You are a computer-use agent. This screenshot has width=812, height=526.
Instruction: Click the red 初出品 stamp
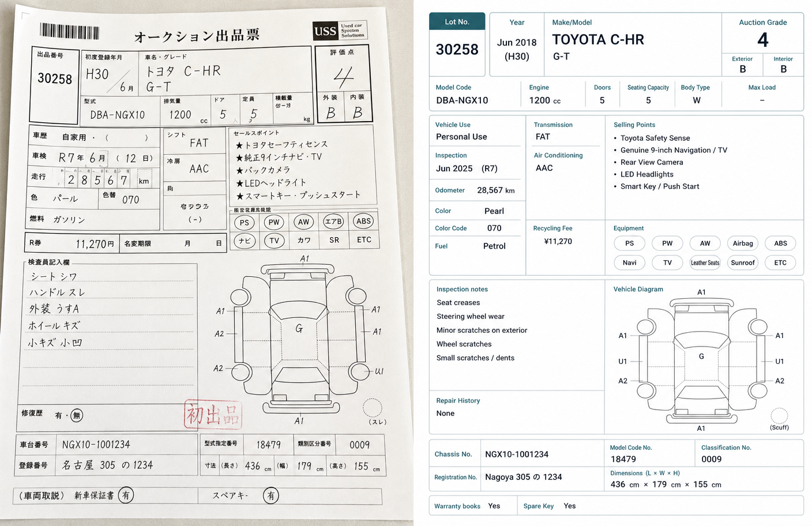tap(213, 415)
